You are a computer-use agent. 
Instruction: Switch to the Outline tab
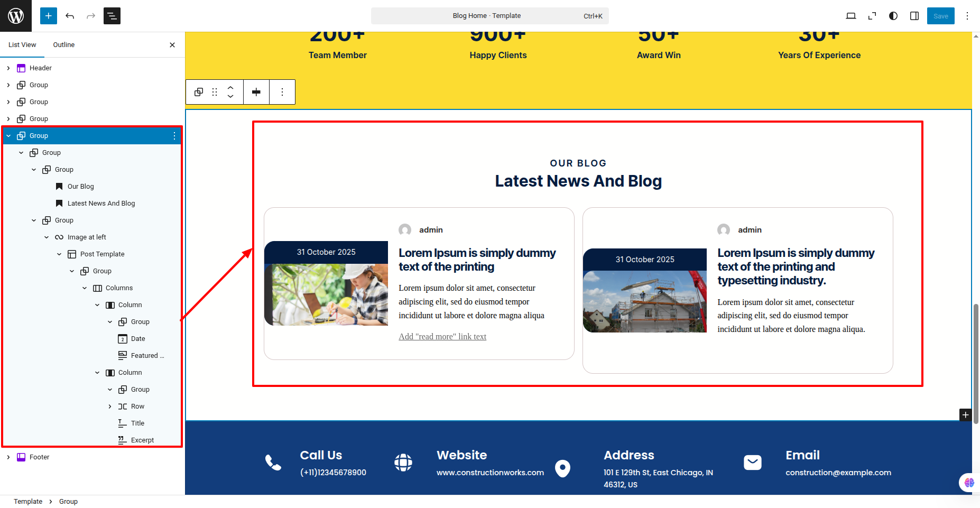click(64, 45)
